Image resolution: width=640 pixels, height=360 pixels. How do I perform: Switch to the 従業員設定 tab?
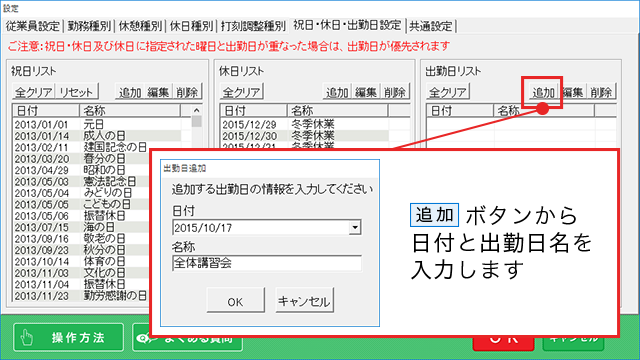[33, 26]
